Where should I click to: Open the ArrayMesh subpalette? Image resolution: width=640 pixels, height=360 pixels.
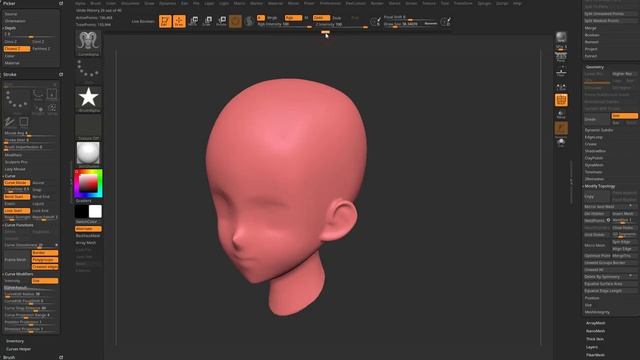pyautogui.click(x=596, y=323)
